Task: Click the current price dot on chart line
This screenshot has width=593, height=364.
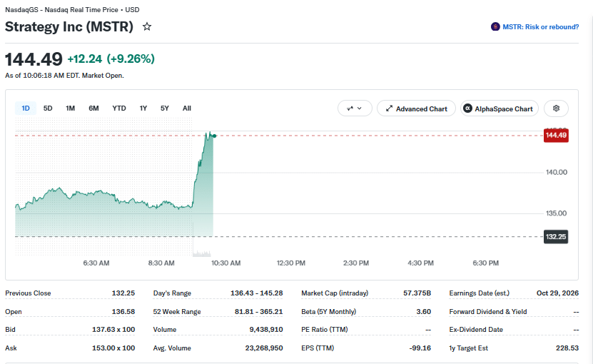Action: point(214,136)
